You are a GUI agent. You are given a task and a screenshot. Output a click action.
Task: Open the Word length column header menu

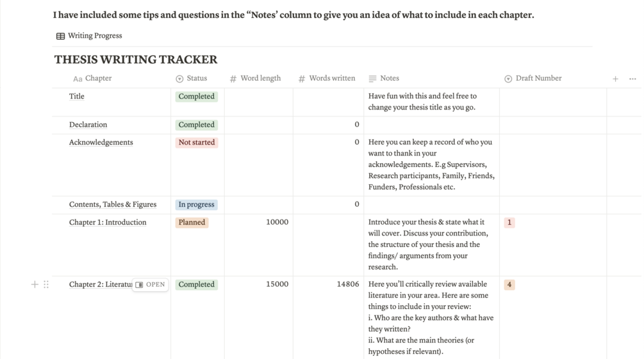[260, 78]
